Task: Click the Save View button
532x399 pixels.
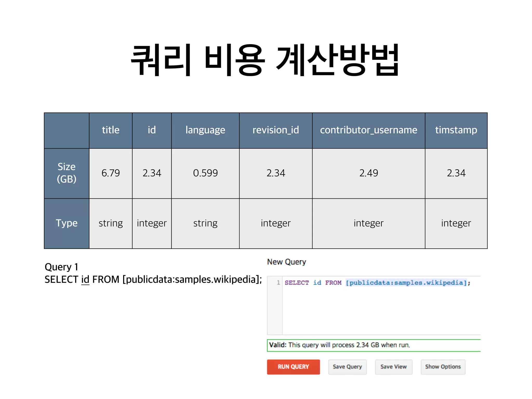Action: pyautogui.click(x=394, y=367)
